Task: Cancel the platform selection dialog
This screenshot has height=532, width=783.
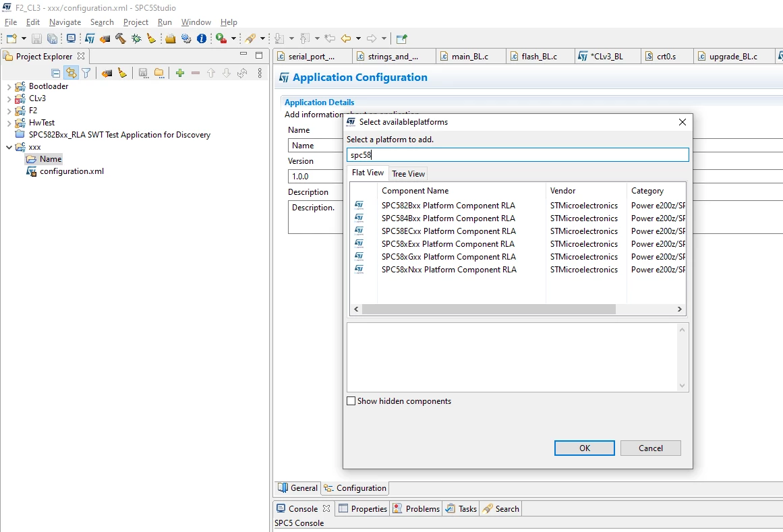Action: [650, 448]
